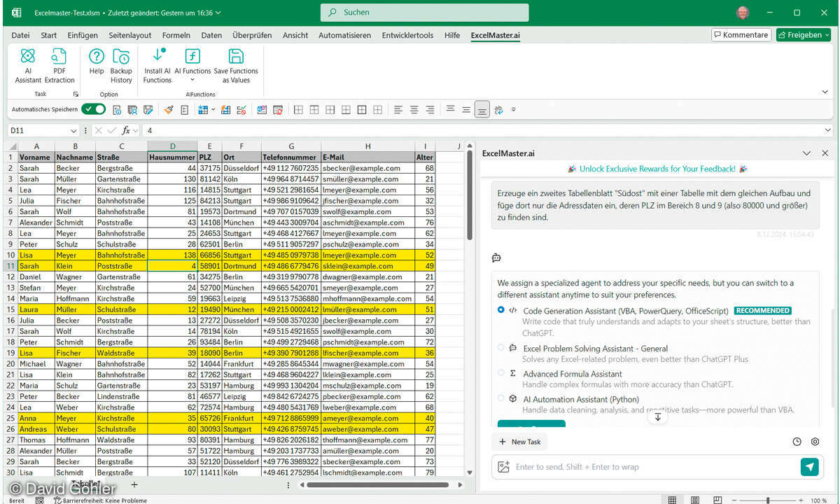Click Install AI Functions ribbon icon
This screenshot has width=840, height=504.
[x=157, y=66]
